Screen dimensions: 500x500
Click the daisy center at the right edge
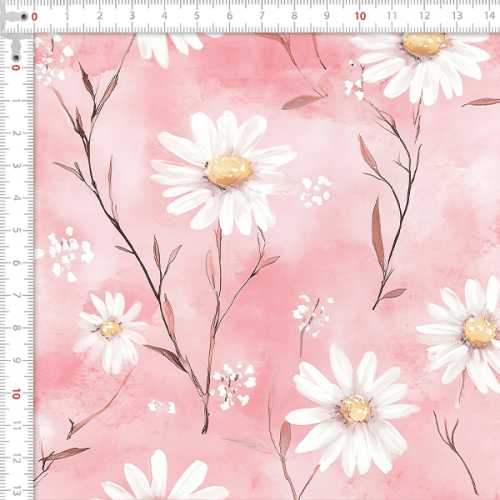(x=480, y=332)
